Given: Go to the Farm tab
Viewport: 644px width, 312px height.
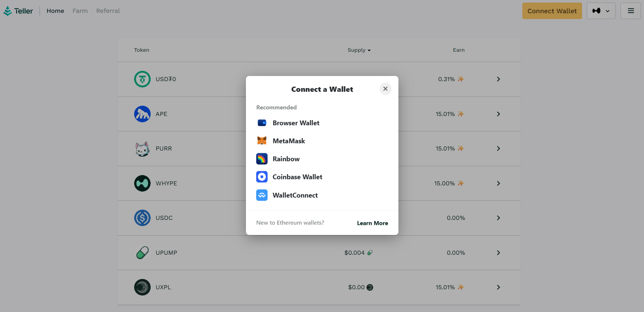Looking at the screenshot, I should pos(80,11).
